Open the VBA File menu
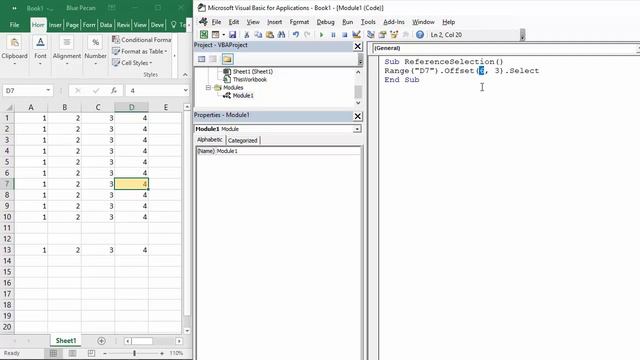Screen dimensions: 640x360 coord(216,22)
